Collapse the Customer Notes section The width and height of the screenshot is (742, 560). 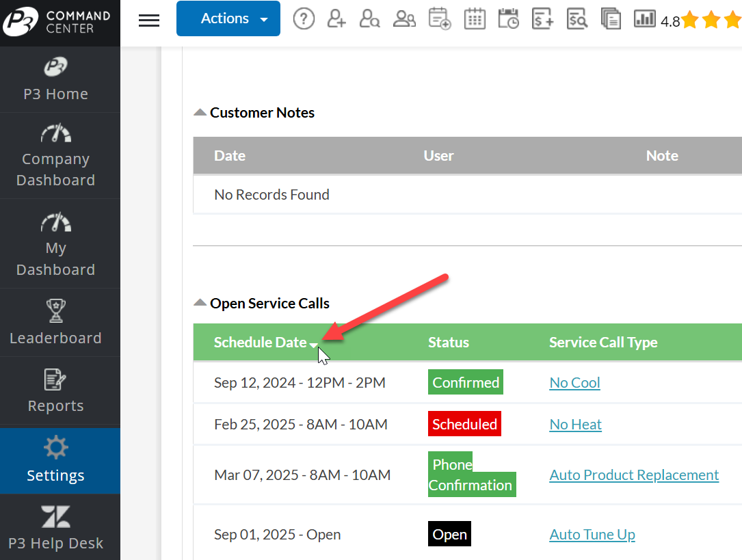click(200, 112)
